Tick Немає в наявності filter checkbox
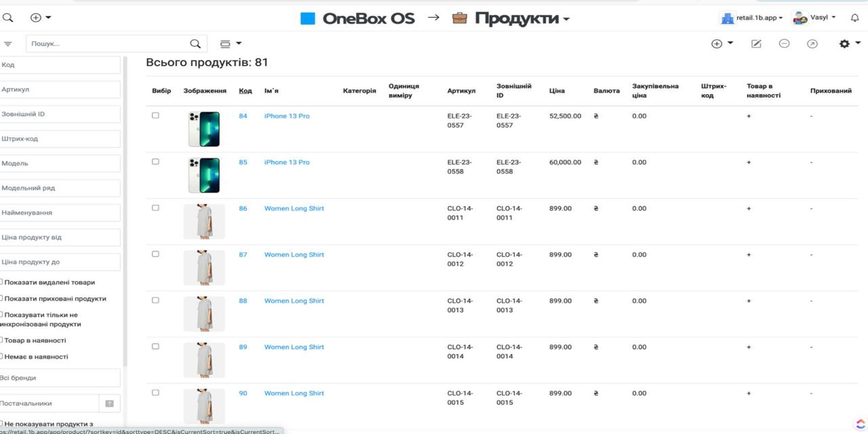The width and height of the screenshot is (868, 434). pos(1,356)
